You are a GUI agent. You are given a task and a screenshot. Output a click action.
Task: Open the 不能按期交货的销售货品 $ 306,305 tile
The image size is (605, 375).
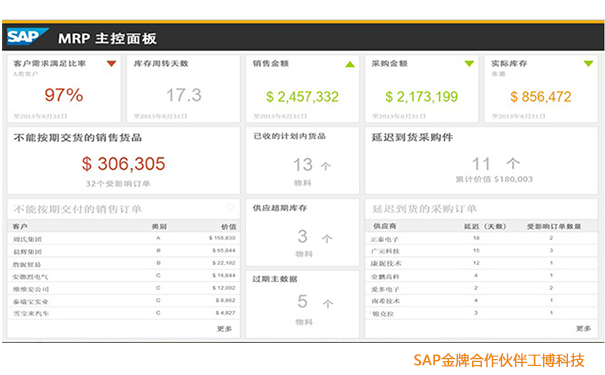click(123, 160)
